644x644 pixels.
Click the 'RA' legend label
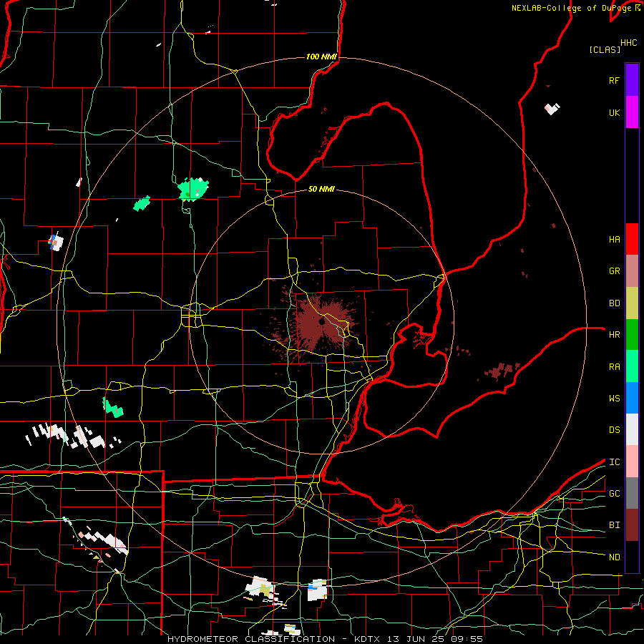[x=615, y=366]
